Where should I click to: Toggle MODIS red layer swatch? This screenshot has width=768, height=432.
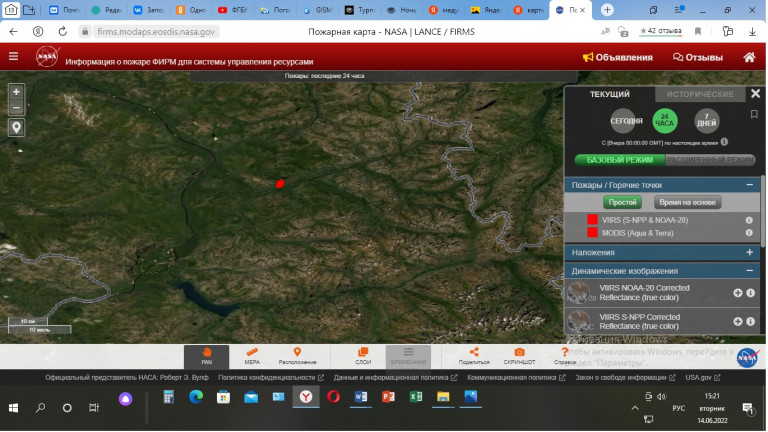tap(592, 233)
